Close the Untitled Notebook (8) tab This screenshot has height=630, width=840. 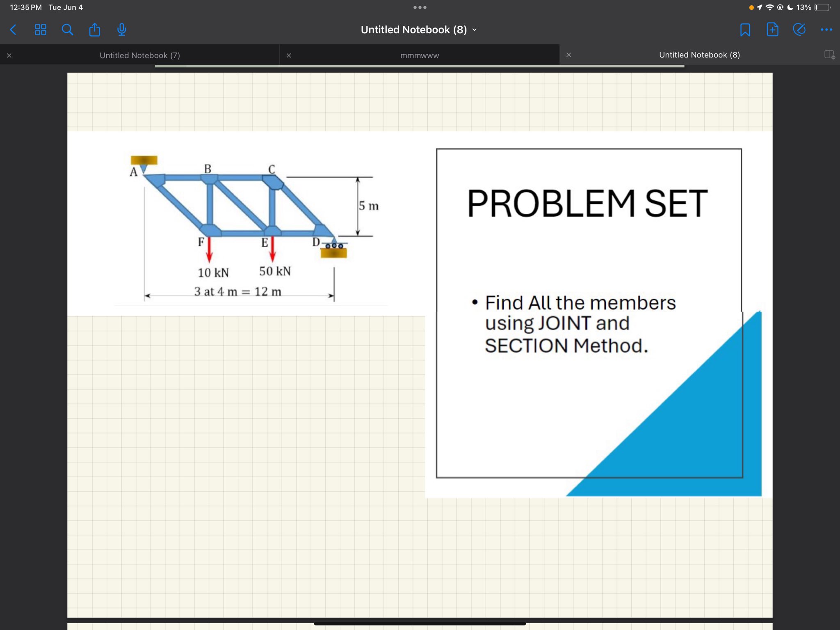(568, 55)
